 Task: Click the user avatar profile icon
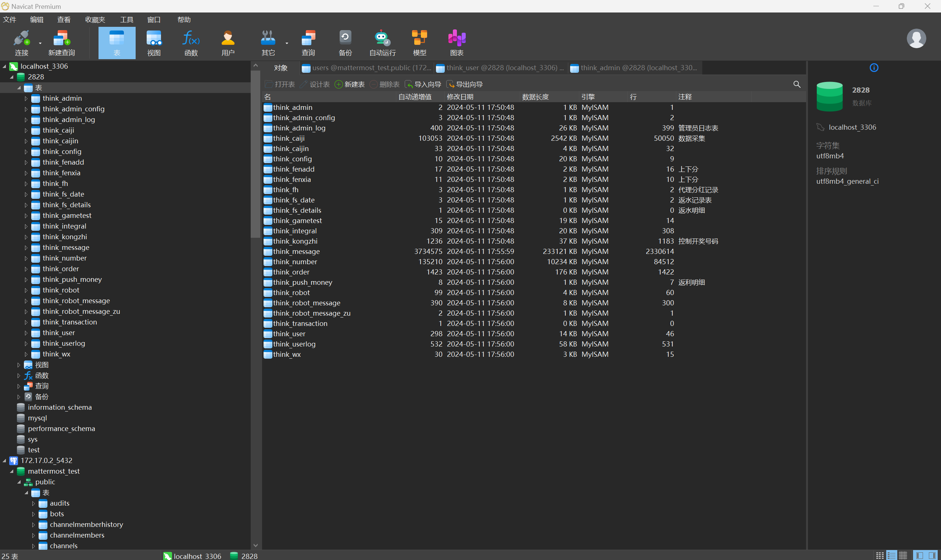[x=916, y=38]
